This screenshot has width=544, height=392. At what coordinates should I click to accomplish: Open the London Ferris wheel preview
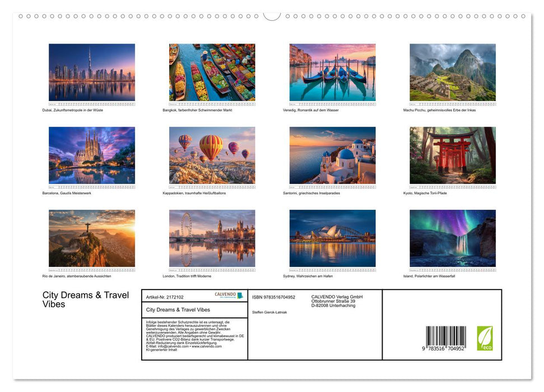212,239
